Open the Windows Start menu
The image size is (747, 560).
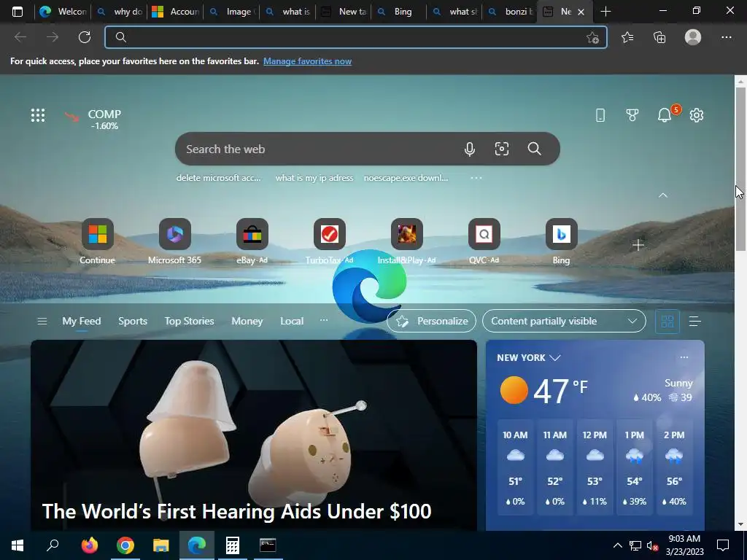pyautogui.click(x=18, y=545)
